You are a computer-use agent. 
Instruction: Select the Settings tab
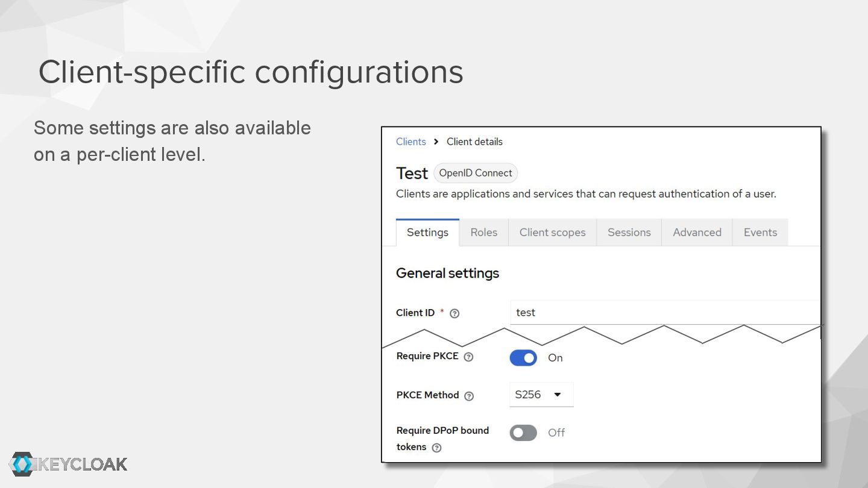[x=427, y=233]
